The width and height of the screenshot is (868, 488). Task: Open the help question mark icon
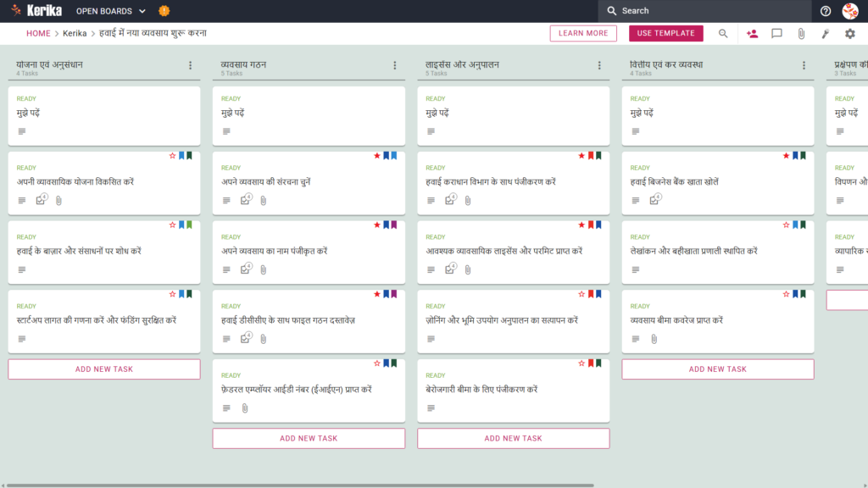(826, 11)
